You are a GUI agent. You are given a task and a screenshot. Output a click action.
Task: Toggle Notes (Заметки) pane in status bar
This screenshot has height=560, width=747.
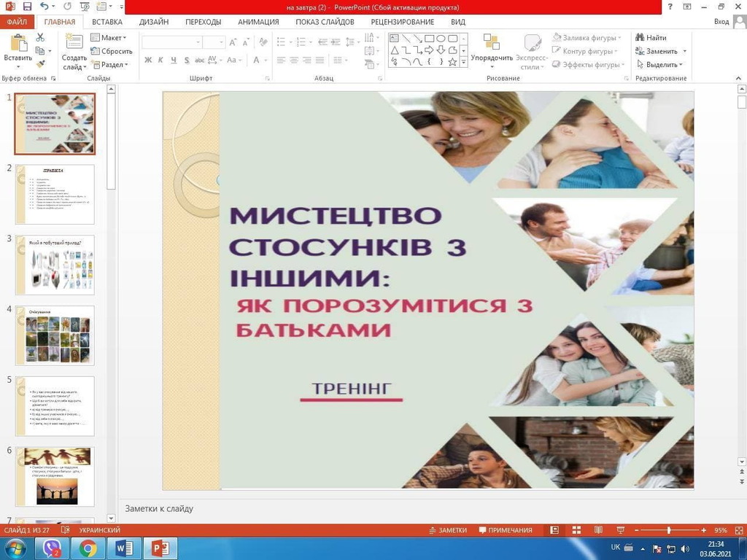[x=448, y=530]
